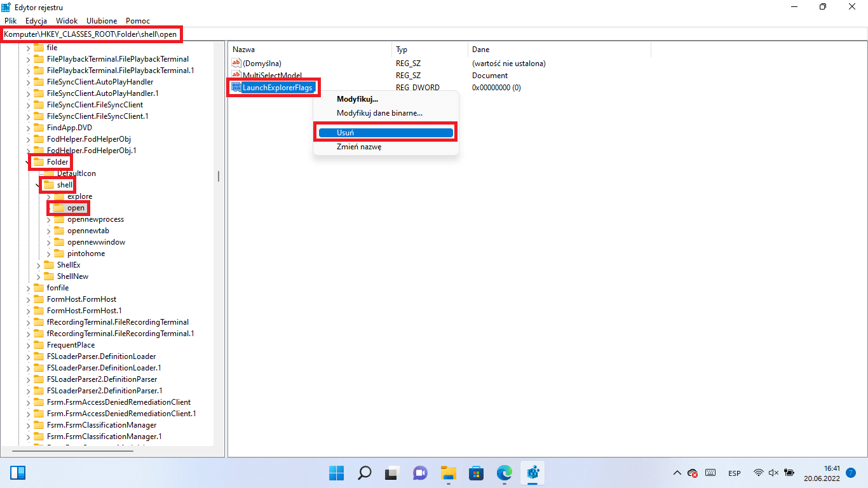Open the Windows Start menu
This screenshot has width=868, height=488.
[336, 473]
